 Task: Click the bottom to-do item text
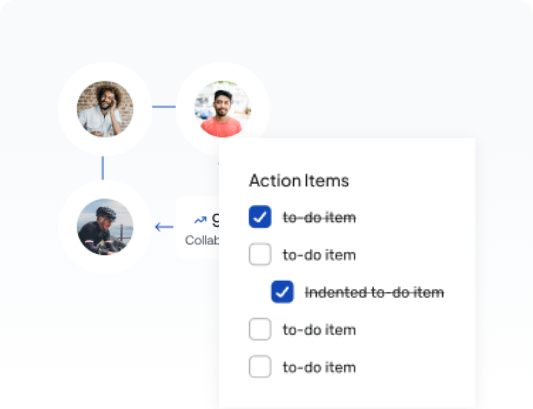(x=319, y=367)
